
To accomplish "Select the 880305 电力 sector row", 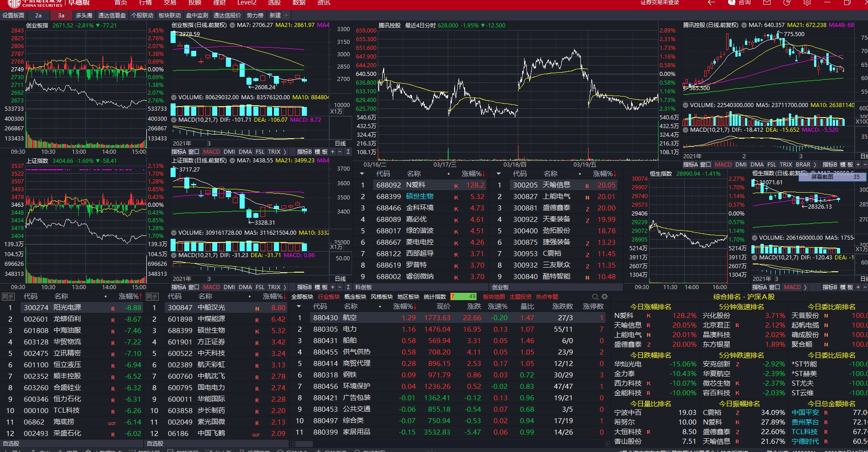I will 450,329.
